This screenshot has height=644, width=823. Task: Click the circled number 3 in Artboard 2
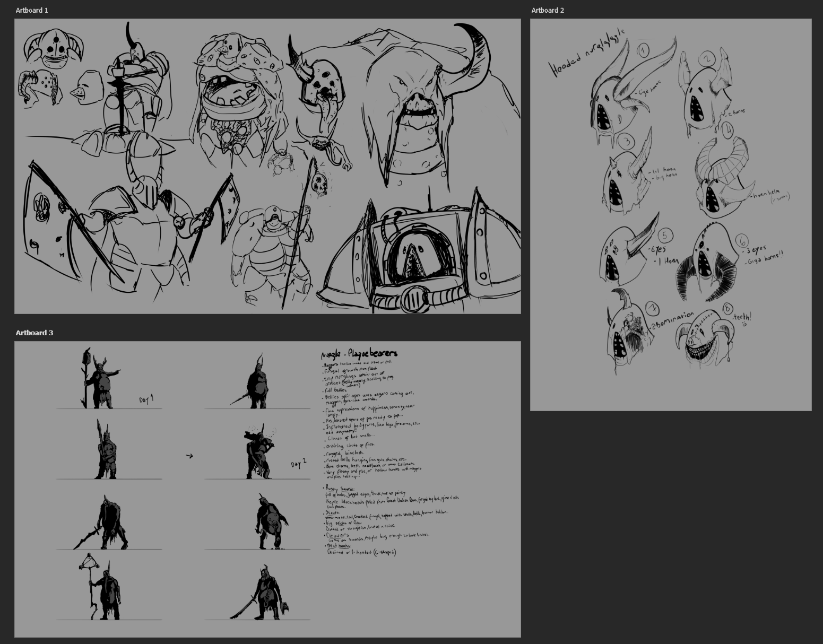pyautogui.click(x=627, y=142)
